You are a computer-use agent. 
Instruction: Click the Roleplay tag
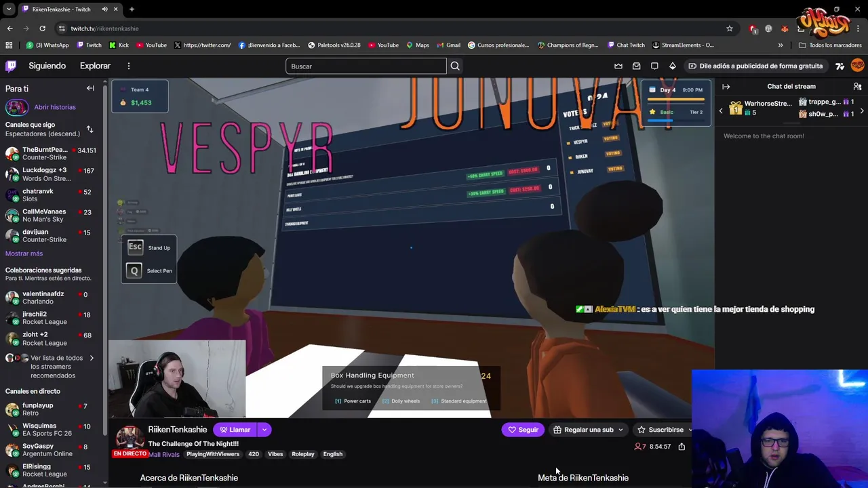pyautogui.click(x=303, y=454)
